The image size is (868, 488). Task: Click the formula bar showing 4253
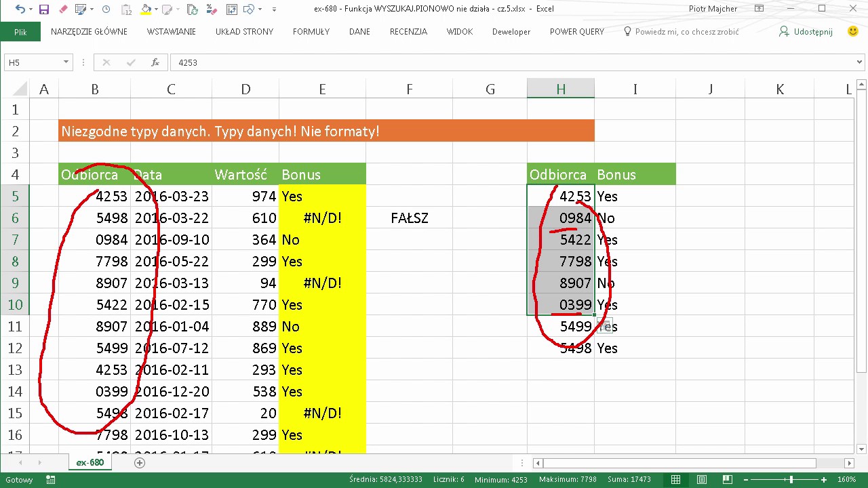tap(512, 62)
